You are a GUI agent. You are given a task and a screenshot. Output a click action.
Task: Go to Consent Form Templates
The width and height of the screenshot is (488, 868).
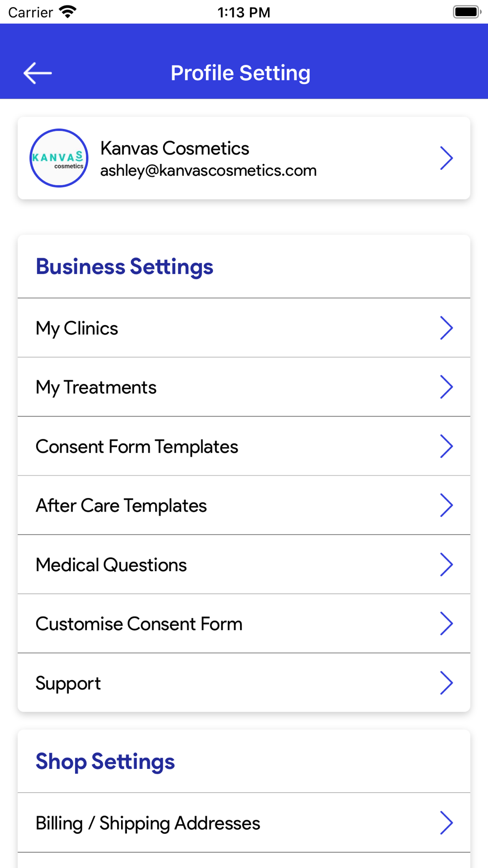click(x=244, y=446)
